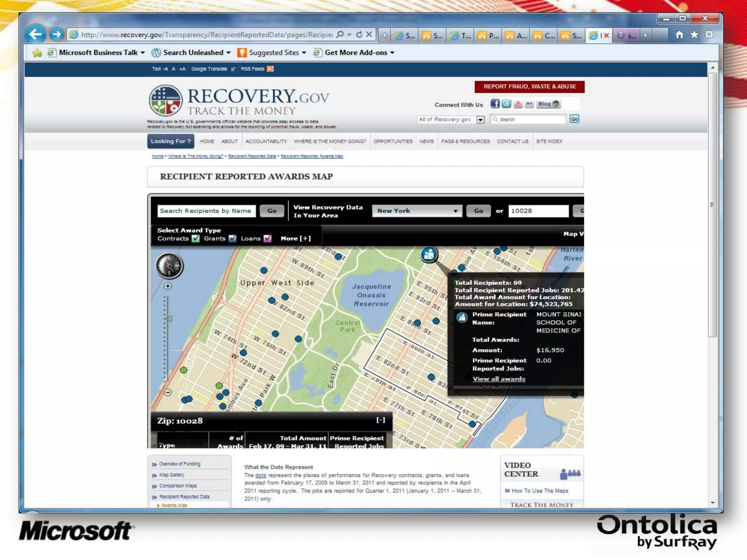Viewport: 747px width, 560px height.
Task: Follow the View all awards link
Action: [x=499, y=379]
